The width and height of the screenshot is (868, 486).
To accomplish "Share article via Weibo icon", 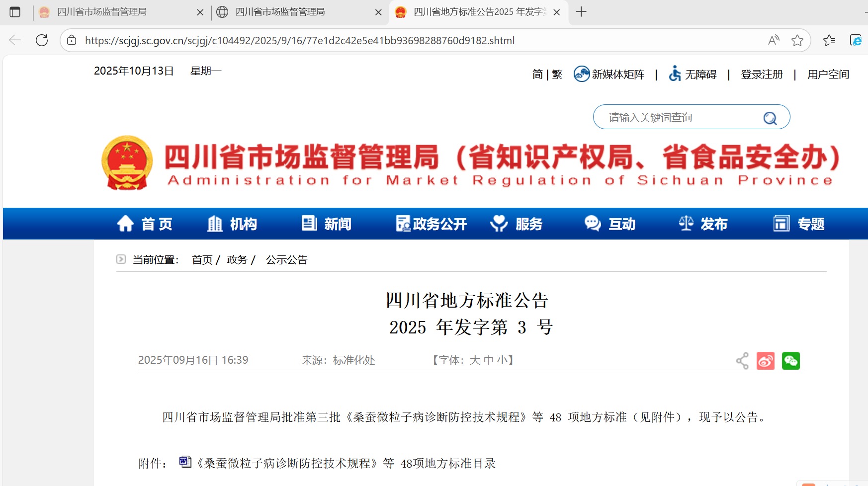I will 765,361.
